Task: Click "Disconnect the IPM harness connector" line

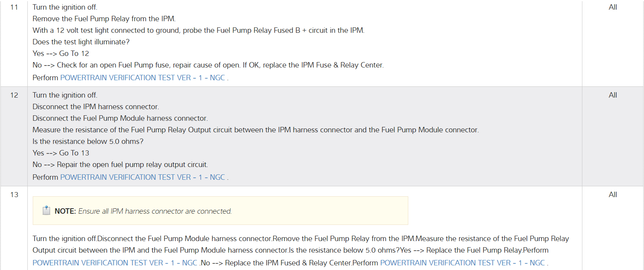Action: pyautogui.click(x=96, y=107)
